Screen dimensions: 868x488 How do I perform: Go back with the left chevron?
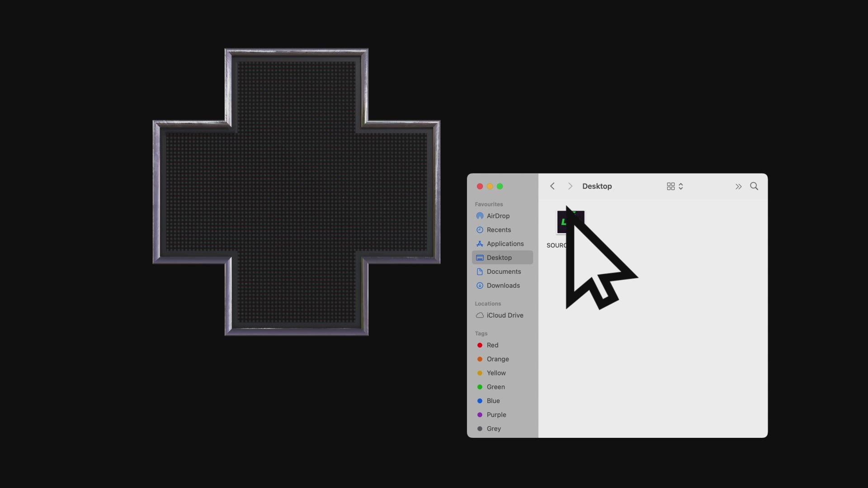(x=552, y=186)
